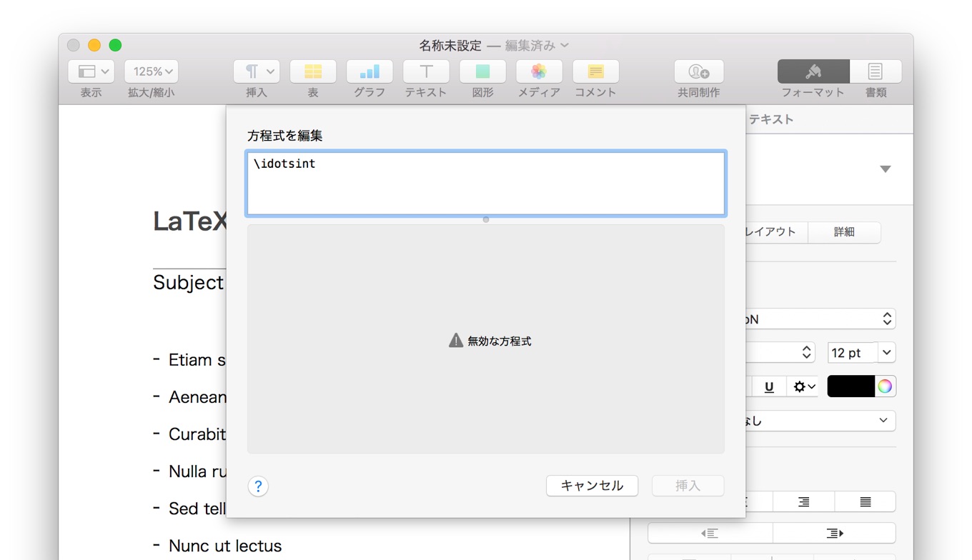The image size is (972, 560).
Task: Insert a table with the 表 icon
Action: [313, 72]
